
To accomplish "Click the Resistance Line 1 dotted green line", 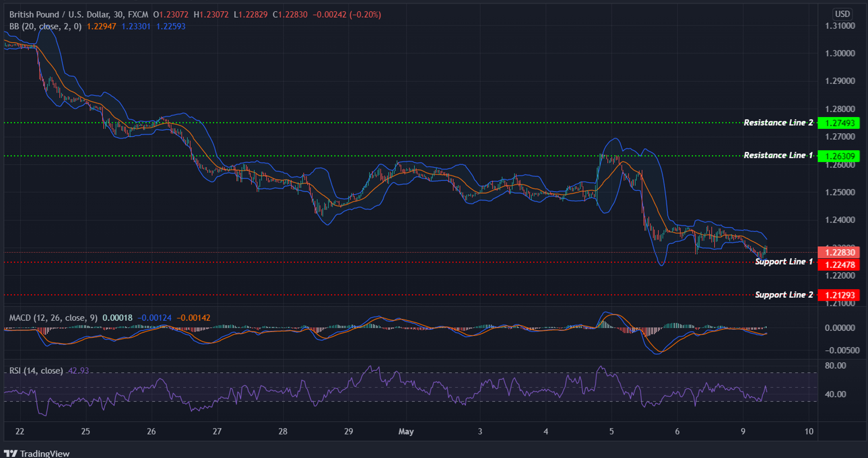I will [x=393, y=155].
